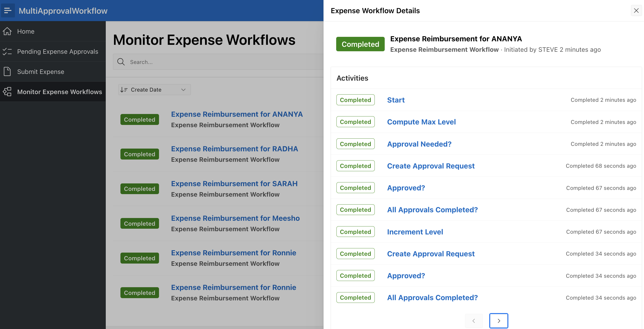Go to next page of activities
Image resolution: width=644 pixels, height=329 pixels.
(498, 321)
